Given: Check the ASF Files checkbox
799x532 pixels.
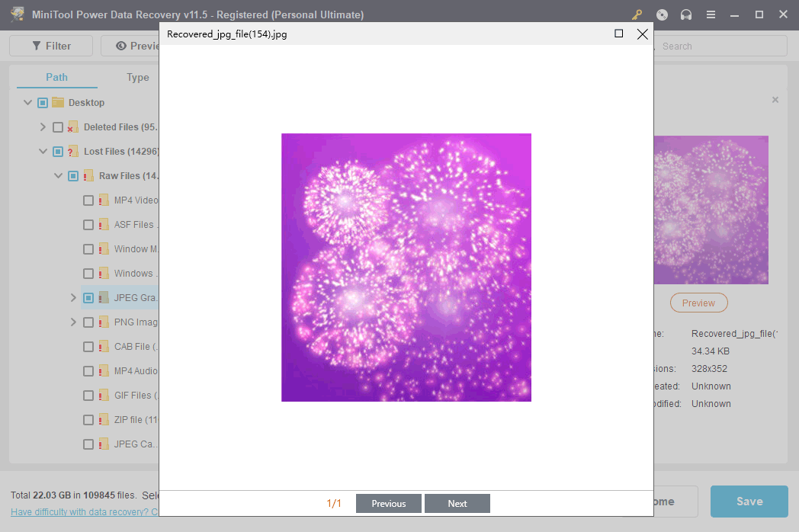Looking at the screenshot, I should 88,225.
